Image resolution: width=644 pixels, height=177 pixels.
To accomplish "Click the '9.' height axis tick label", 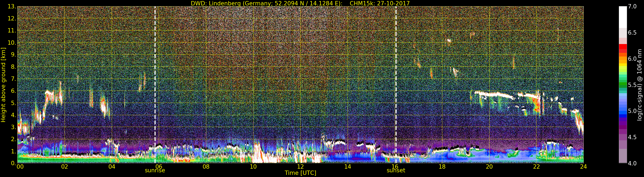I will [x=13, y=55].
